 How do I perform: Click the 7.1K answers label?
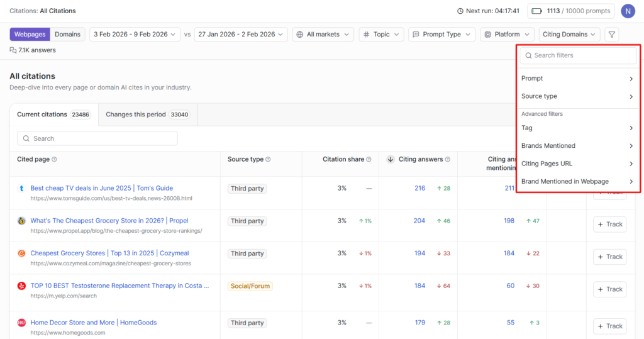point(37,50)
